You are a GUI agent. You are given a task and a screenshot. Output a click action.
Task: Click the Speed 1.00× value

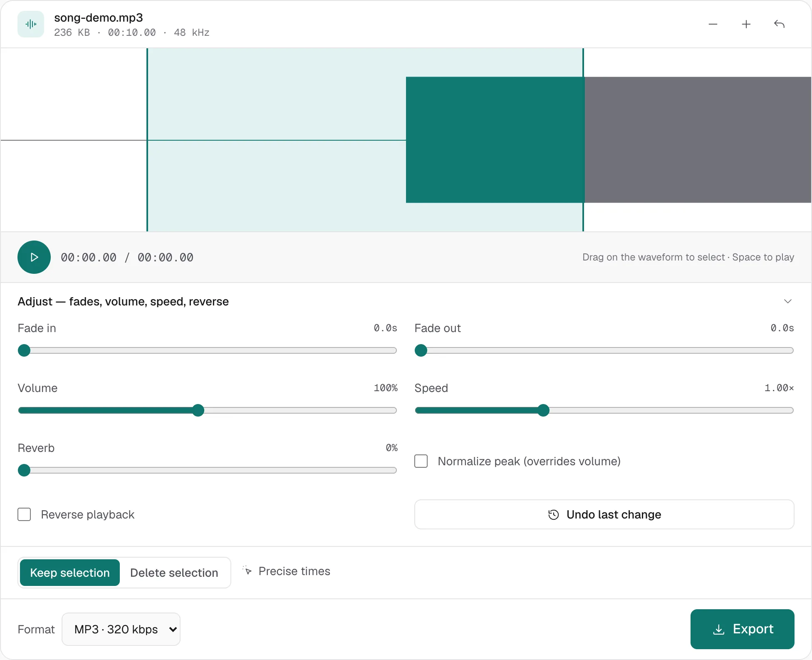click(x=779, y=388)
